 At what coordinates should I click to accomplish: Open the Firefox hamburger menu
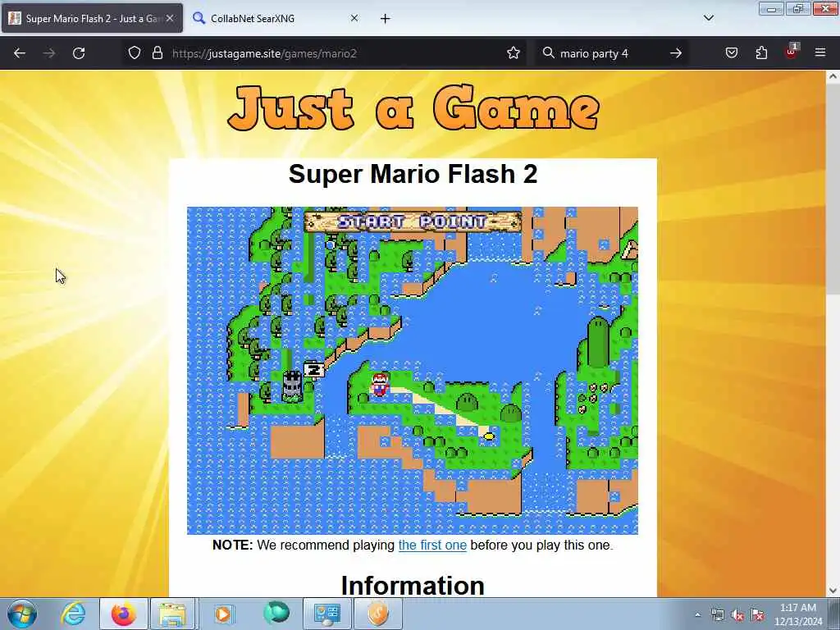[820, 53]
